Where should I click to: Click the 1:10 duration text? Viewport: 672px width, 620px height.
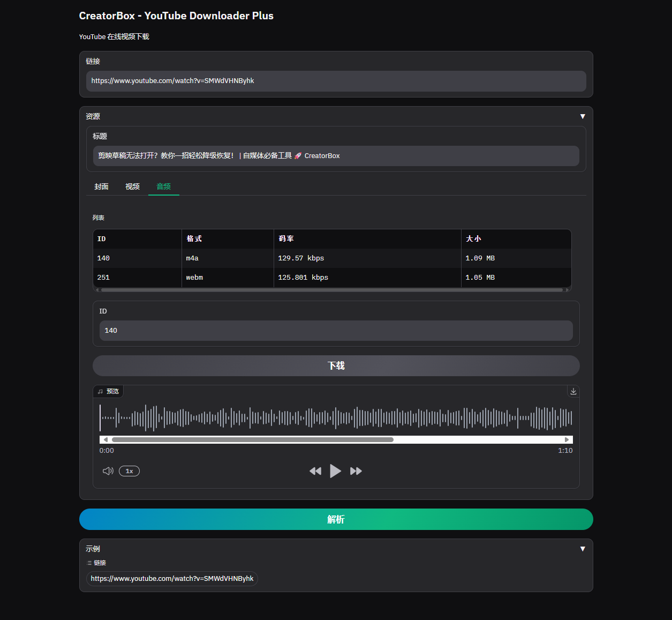(565, 451)
